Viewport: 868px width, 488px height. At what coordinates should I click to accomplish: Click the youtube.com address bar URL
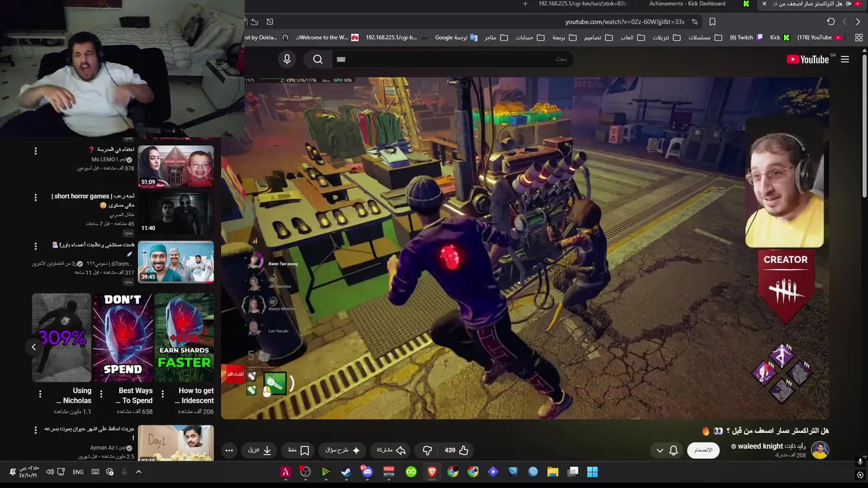click(625, 22)
